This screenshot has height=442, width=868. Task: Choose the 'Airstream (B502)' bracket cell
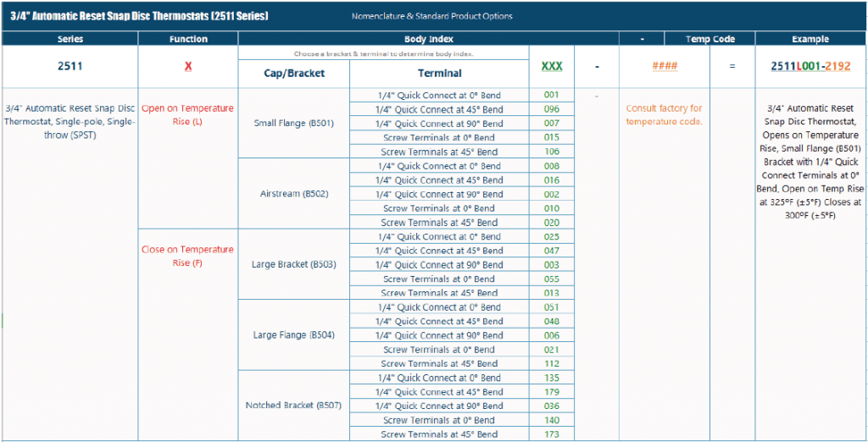(293, 194)
